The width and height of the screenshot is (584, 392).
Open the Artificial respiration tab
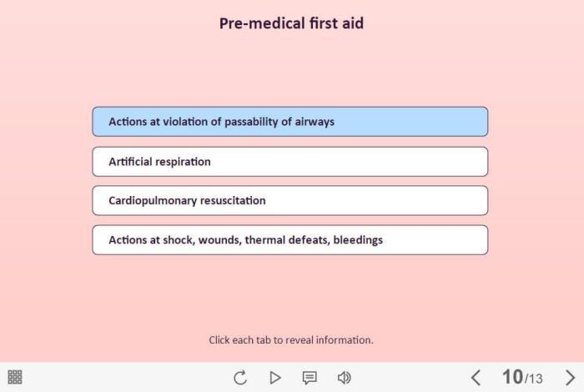pos(290,162)
